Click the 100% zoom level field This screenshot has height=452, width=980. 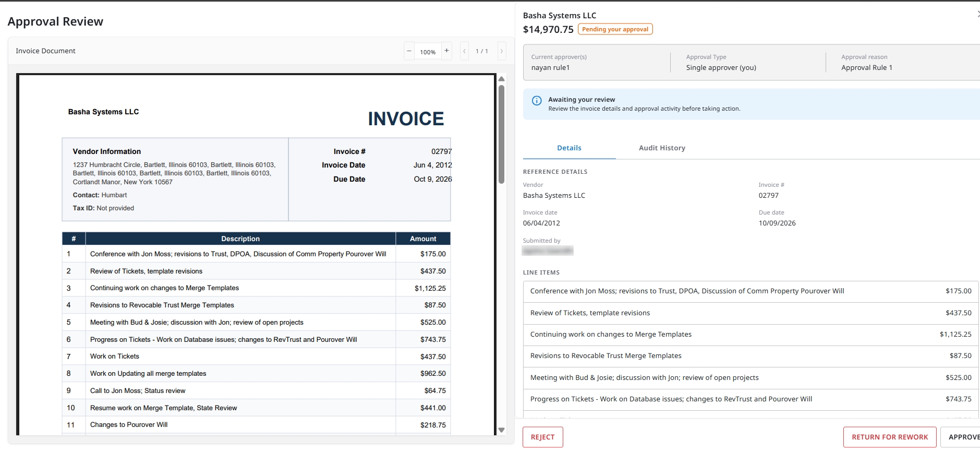point(428,52)
